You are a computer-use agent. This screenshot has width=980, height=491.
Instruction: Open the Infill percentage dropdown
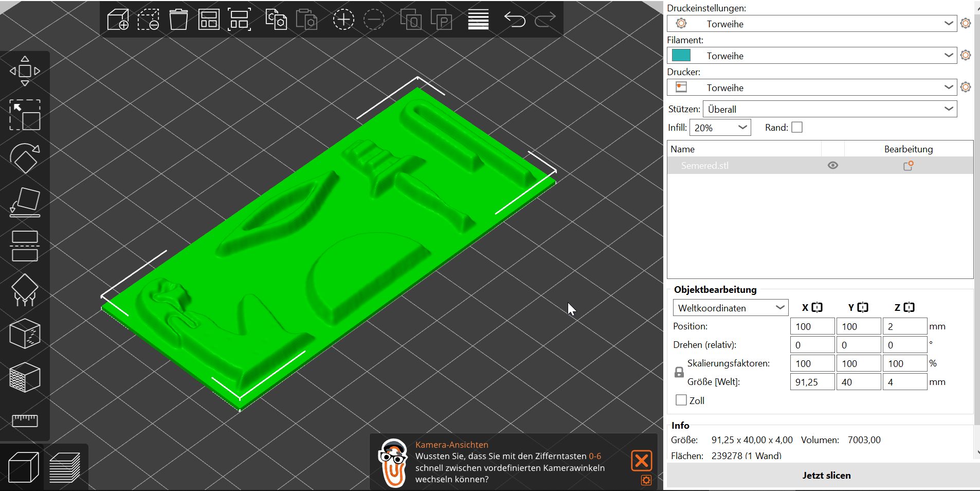tap(720, 128)
